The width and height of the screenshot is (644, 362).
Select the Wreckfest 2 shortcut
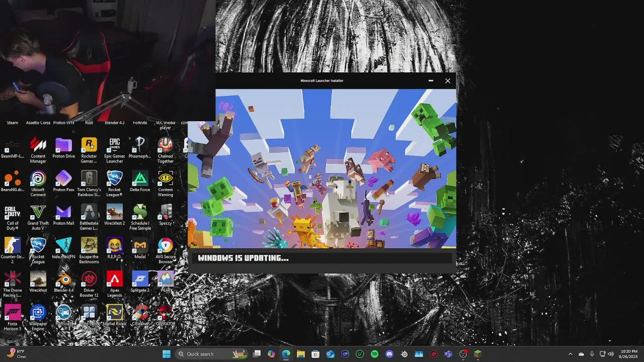(x=115, y=215)
